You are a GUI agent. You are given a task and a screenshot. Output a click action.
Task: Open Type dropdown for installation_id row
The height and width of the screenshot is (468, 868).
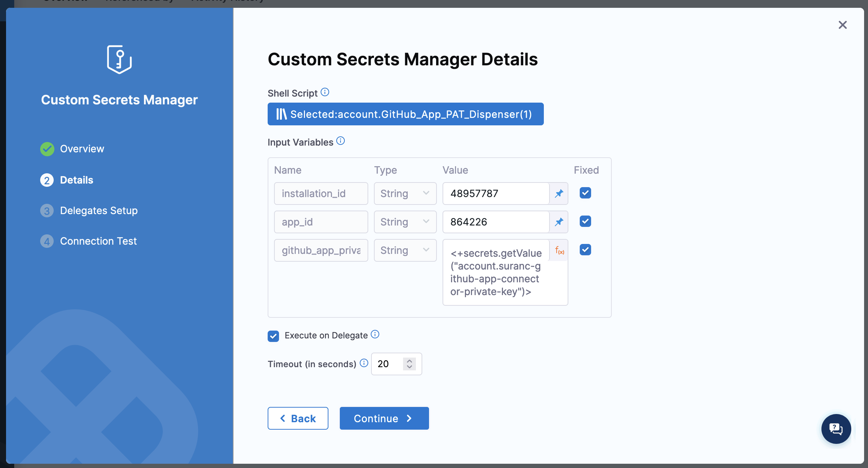pos(405,194)
